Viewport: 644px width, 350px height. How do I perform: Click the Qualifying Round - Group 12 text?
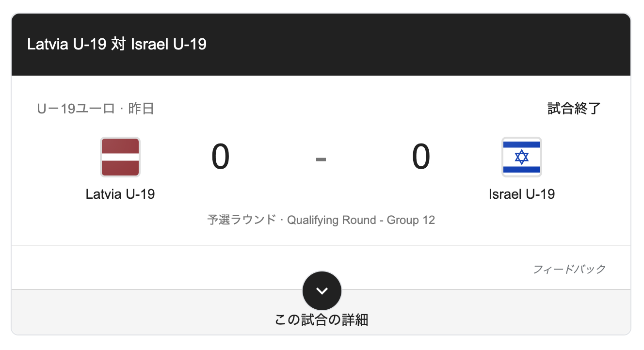[361, 220]
